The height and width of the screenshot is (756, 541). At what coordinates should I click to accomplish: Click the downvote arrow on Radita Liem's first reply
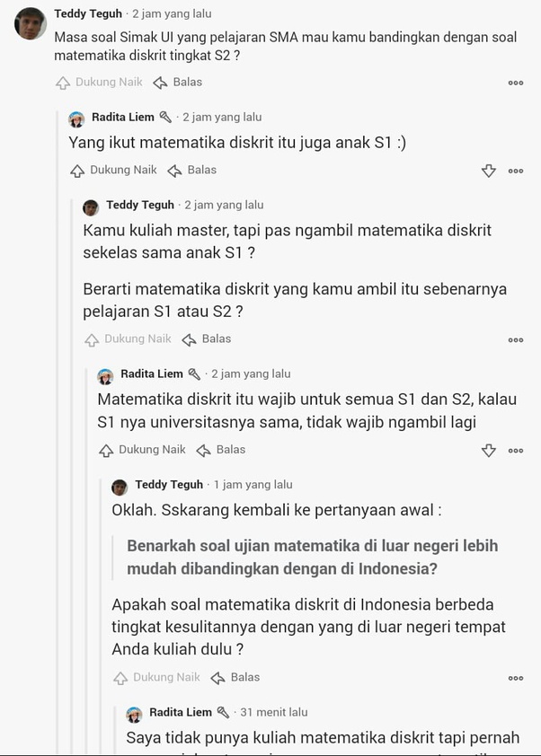pyautogui.click(x=489, y=171)
